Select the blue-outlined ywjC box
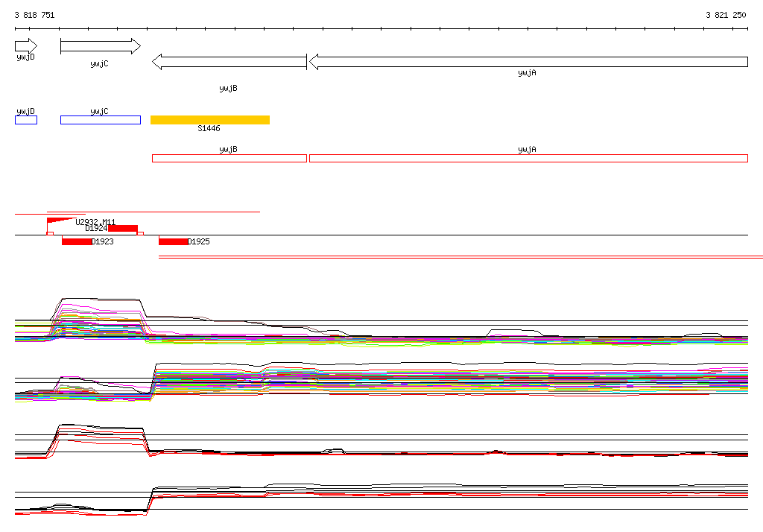Screen dimensions: 763x532 [100, 120]
